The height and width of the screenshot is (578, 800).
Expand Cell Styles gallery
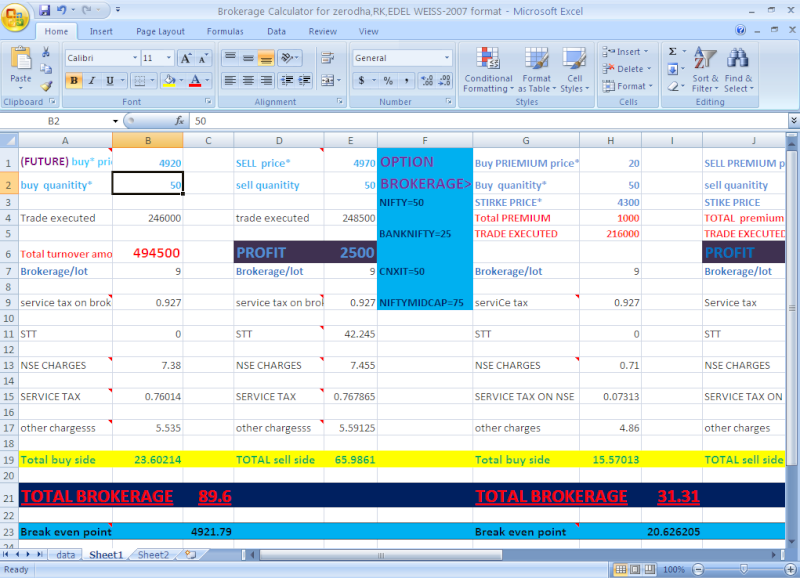point(574,70)
